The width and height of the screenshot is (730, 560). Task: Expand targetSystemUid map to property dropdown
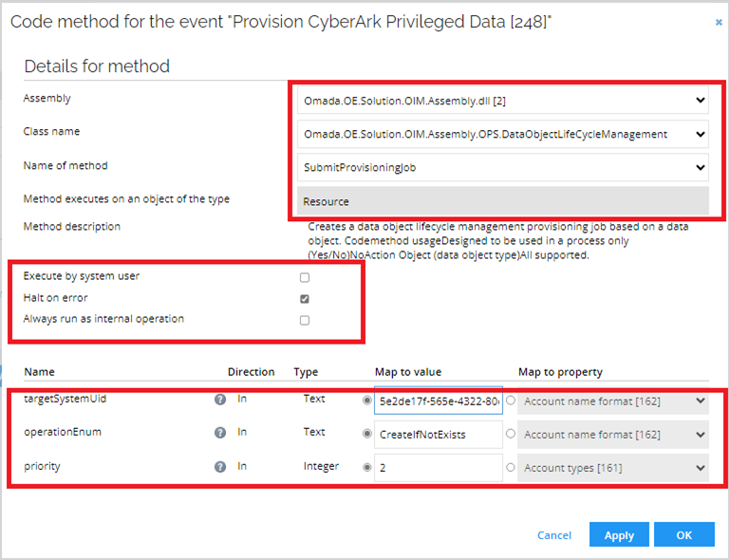pyautogui.click(x=613, y=401)
